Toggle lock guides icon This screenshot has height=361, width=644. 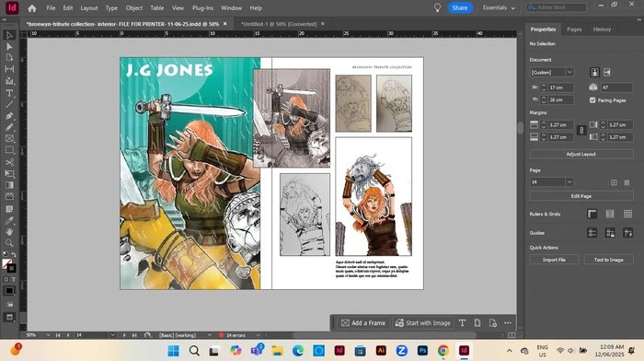pos(610,233)
